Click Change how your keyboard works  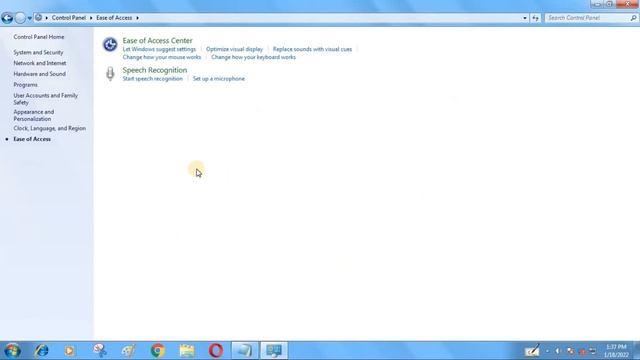(253, 57)
